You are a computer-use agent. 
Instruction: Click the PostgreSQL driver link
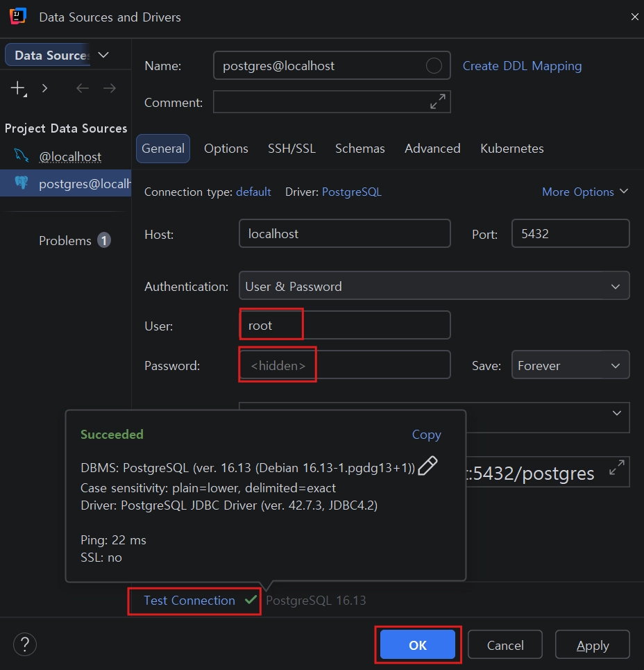[351, 192]
